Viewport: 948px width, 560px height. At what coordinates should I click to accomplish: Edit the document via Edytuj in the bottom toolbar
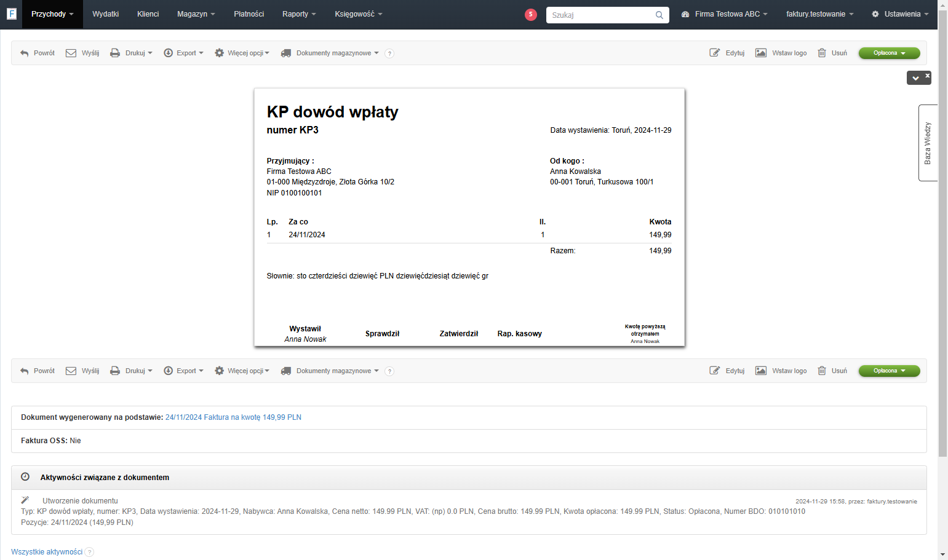[727, 371]
